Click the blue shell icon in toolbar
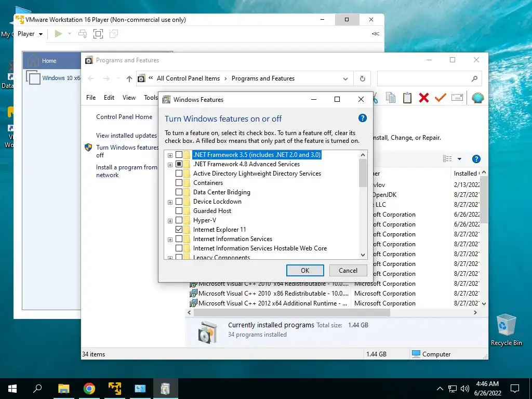 (x=478, y=98)
